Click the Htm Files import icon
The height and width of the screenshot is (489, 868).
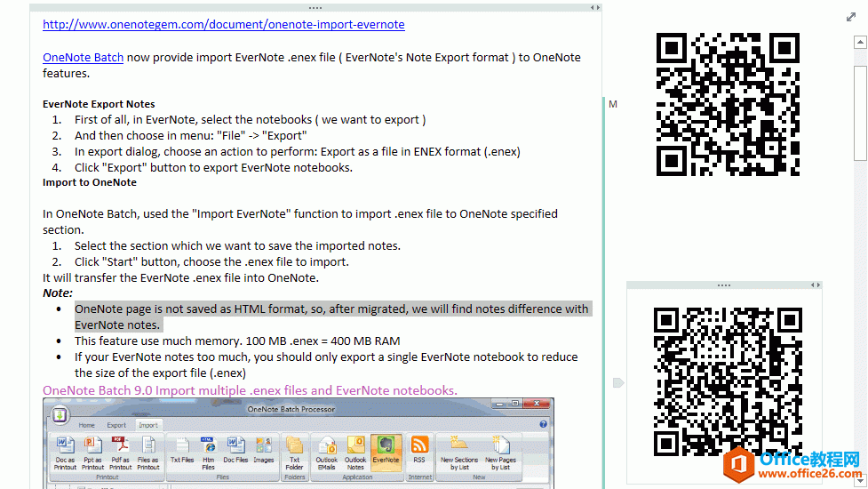point(209,453)
